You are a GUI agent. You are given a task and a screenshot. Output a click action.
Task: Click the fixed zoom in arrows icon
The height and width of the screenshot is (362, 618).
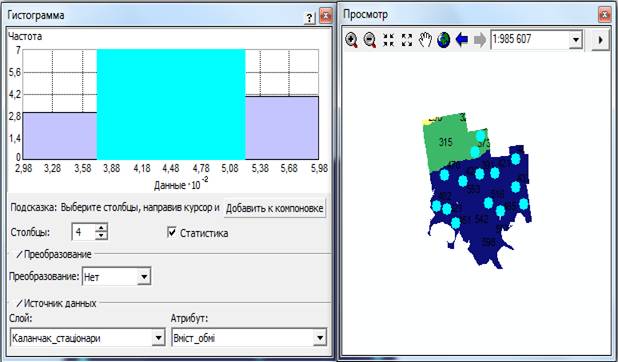[389, 40]
